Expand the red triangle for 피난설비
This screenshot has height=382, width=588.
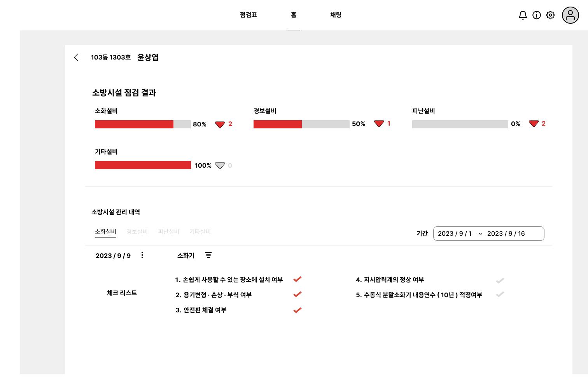(x=534, y=124)
